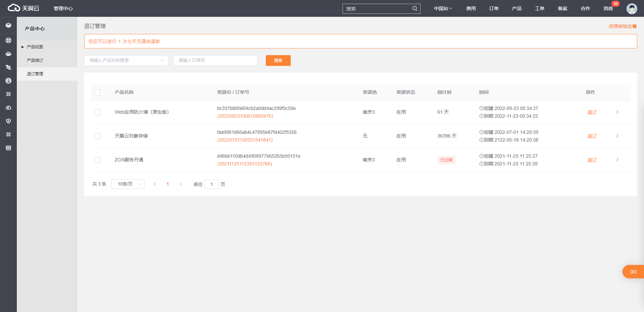Open the user avatar menu
644x312 pixels.
[632, 8]
